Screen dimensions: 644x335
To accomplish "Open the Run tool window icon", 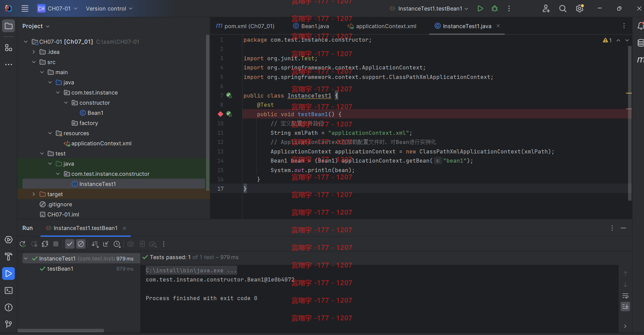I will (8, 274).
